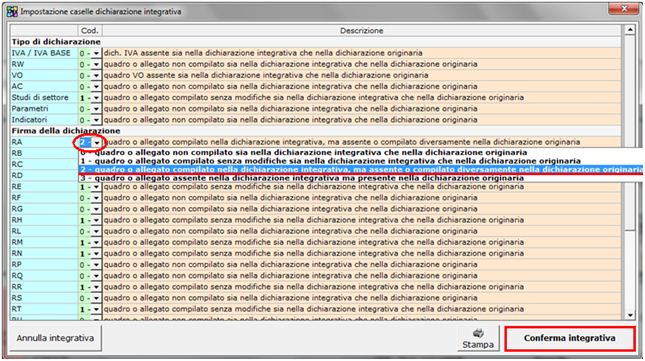The height and width of the screenshot is (361, 645).
Task: Open the RG row code dropdown
Action: (96, 209)
